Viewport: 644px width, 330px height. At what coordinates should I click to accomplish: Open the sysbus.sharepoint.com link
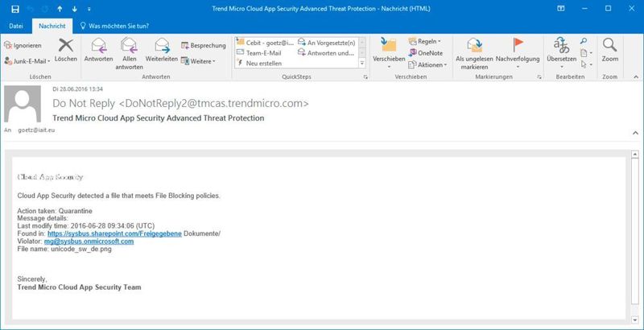pyautogui.click(x=114, y=233)
